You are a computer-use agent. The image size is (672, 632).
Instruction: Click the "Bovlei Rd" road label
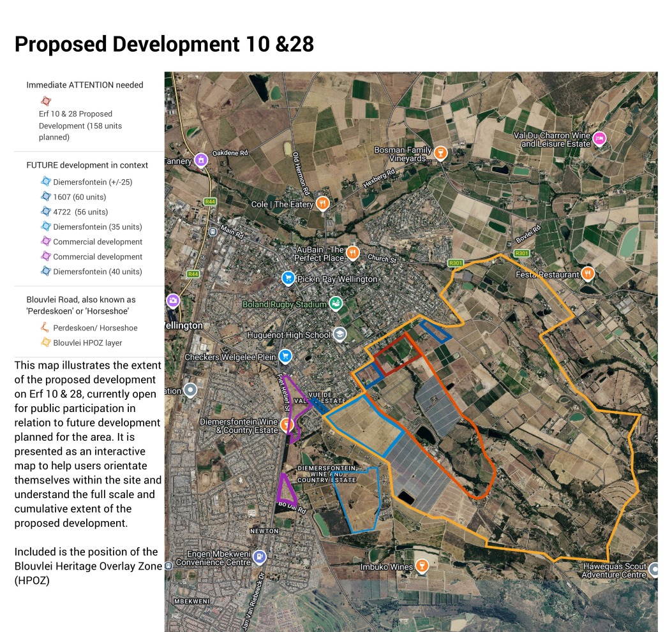pos(528,234)
